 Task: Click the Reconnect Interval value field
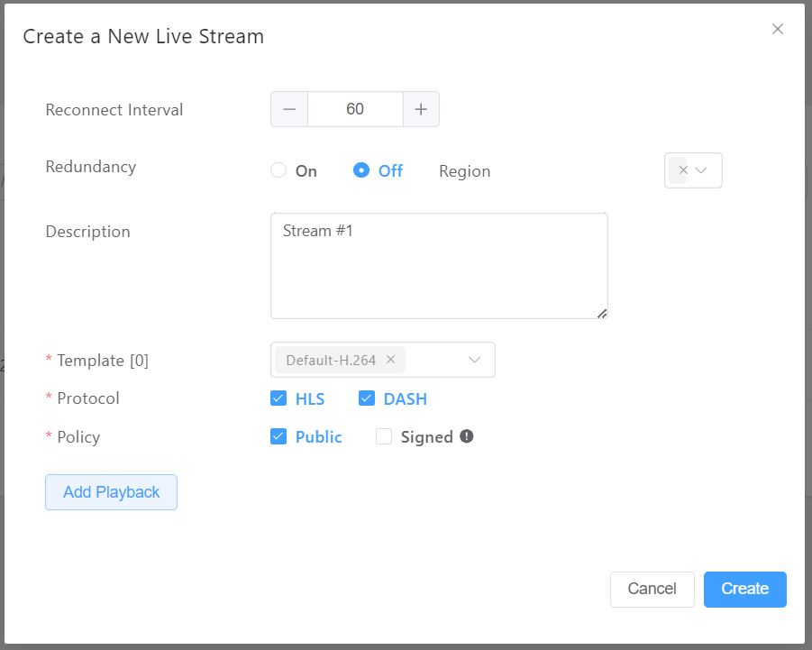click(355, 109)
